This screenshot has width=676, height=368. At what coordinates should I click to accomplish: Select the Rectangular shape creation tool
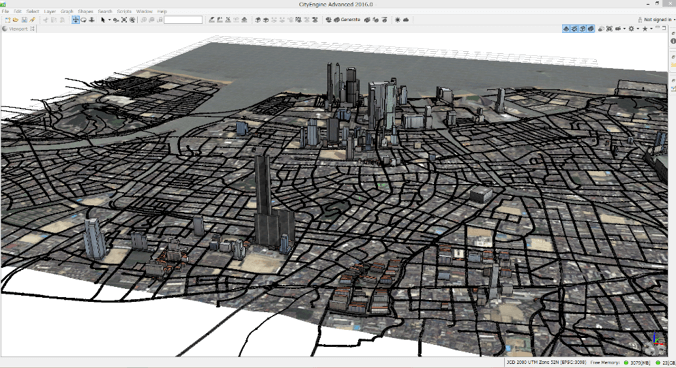(220, 20)
